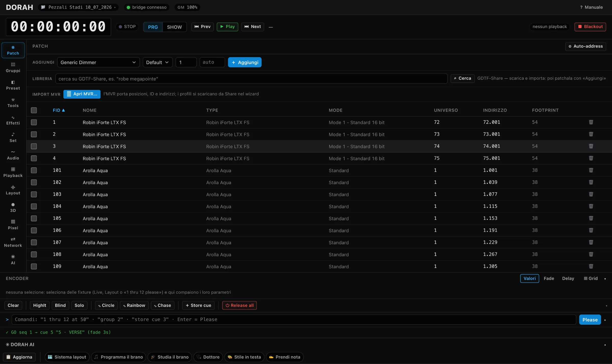
Task: Select the Valori encoder tab
Action: [x=529, y=278]
